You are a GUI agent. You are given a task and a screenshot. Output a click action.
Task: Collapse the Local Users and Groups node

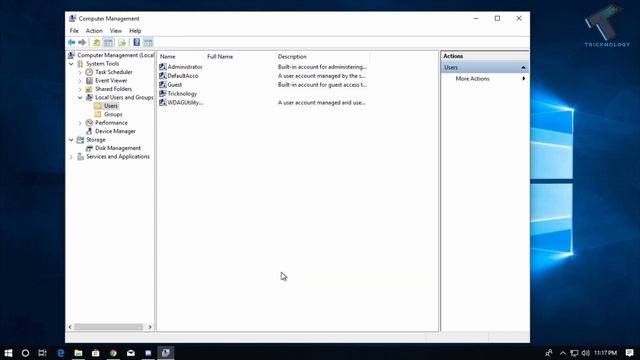tap(80, 98)
